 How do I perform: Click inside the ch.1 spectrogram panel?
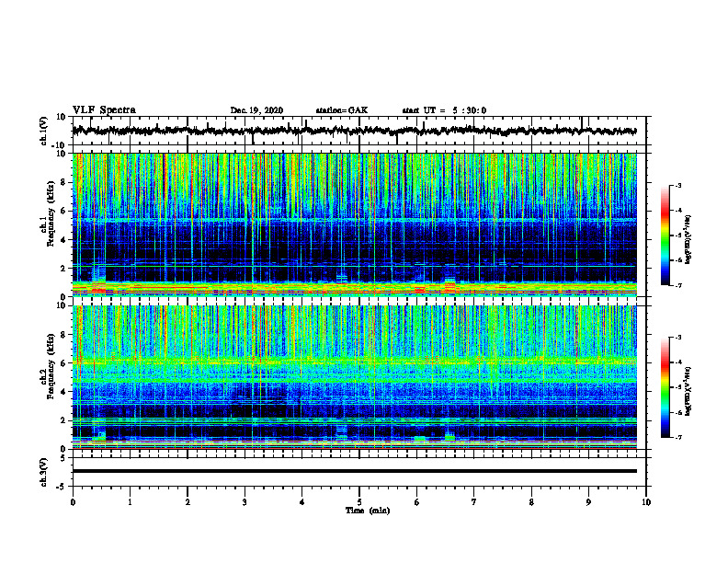(354, 224)
